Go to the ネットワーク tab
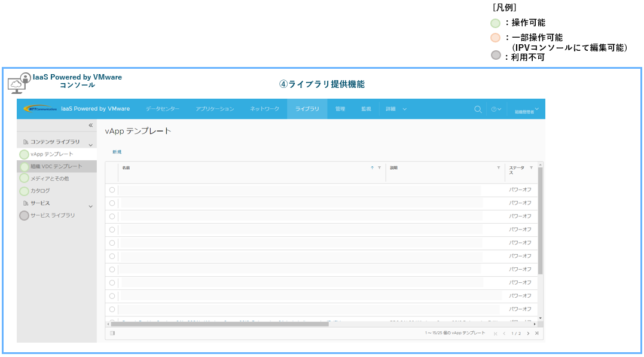Viewport: 644px width, 357px height. point(264,109)
